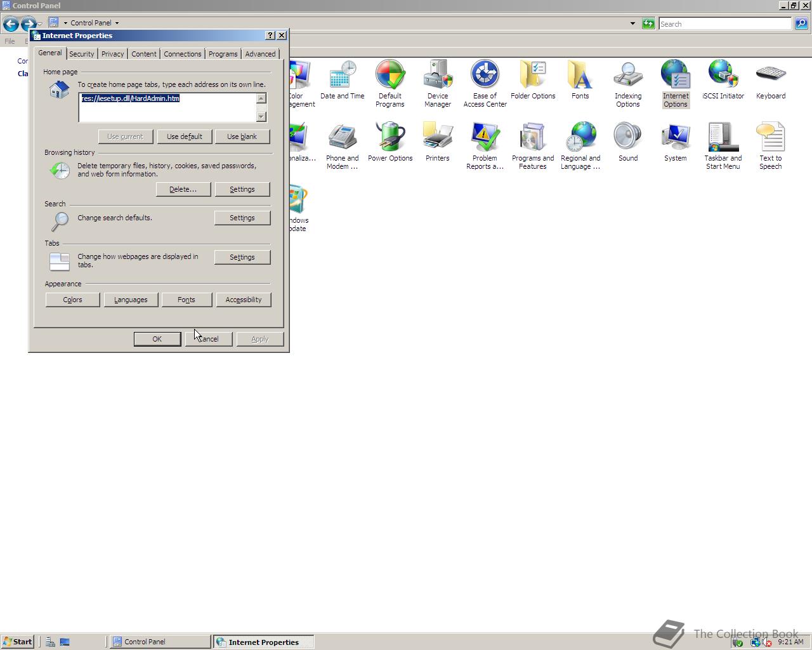This screenshot has height=650, width=812.
Task: Cancel the Internet Properties dialog
Action: [209, 339]
